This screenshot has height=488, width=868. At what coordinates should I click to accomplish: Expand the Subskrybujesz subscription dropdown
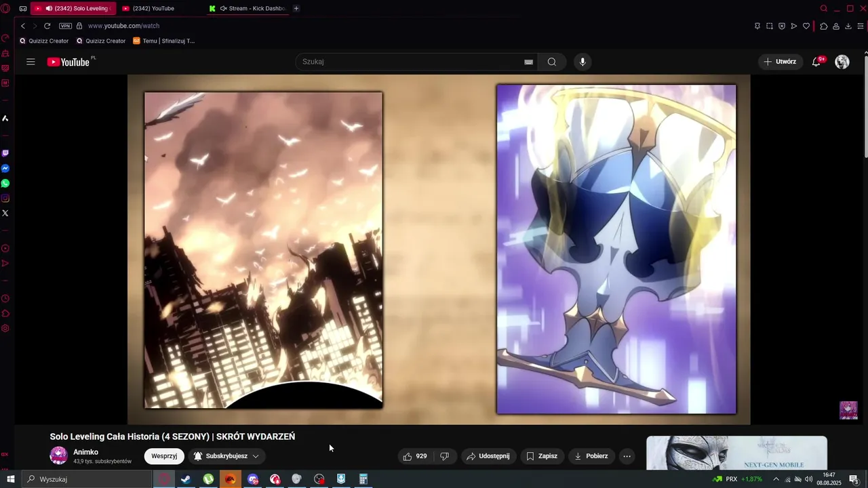click(x=226, y=456)
